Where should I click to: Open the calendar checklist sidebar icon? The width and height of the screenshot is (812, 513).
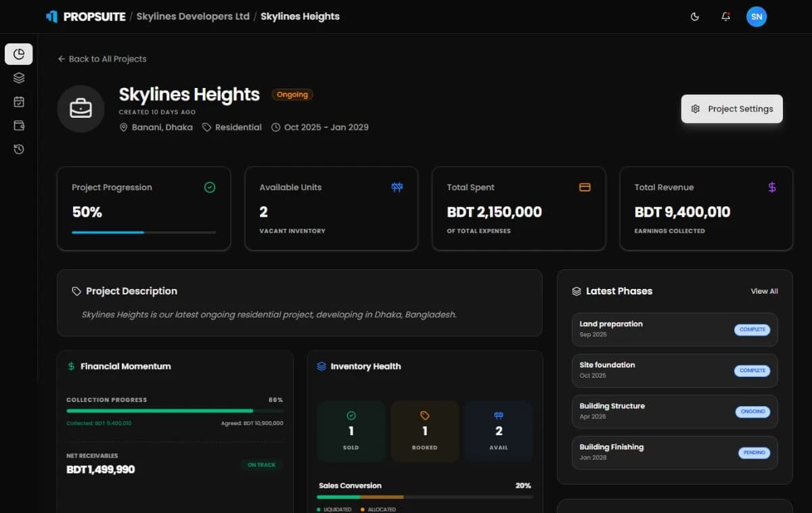click(19, 102)
